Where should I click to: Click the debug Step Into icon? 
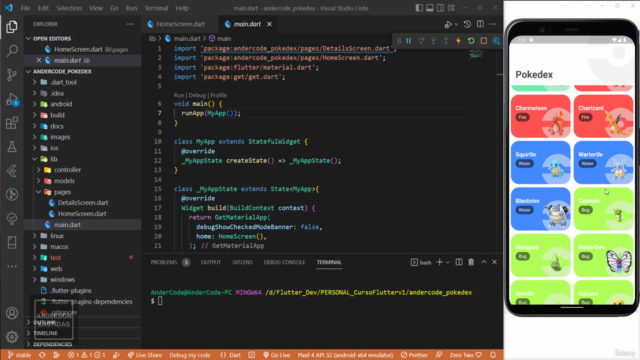tap(433, 41)
